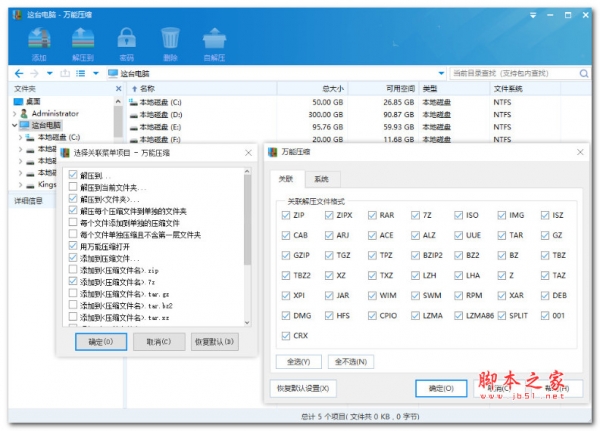
Task: Click the up-folder navigation icon
Action: pyautogui.click(x=65, y=73)
